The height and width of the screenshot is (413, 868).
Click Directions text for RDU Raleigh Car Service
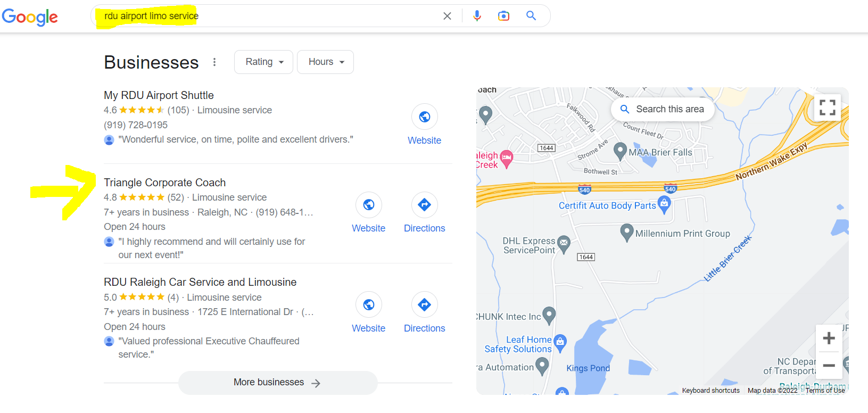coord(425,328)
